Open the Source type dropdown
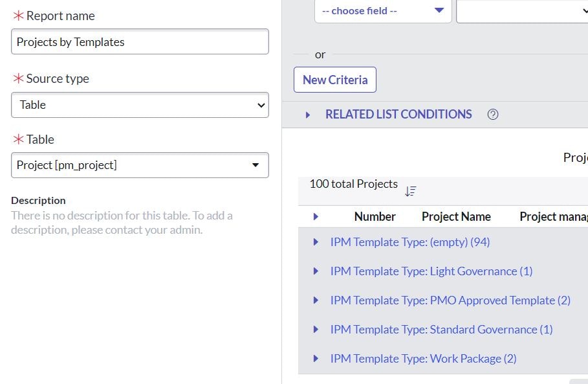The height and width of the screenshot is (384, 588). click(x=140, y=105)
